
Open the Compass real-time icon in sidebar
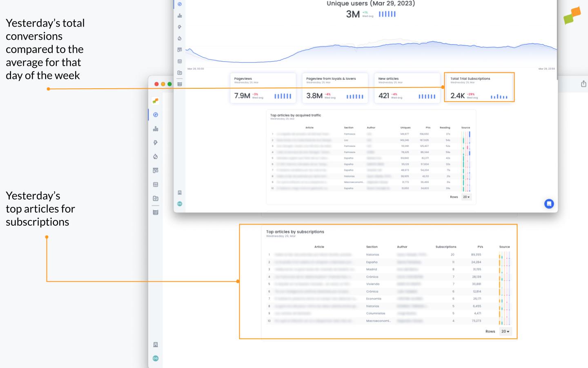coord(155,115)
